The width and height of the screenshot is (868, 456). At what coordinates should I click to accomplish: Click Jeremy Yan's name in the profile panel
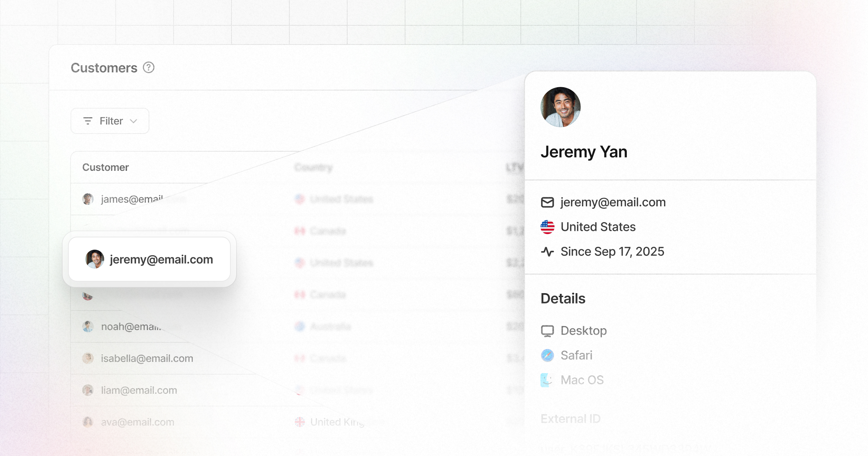pyautogui.click(x=584, y=152)
